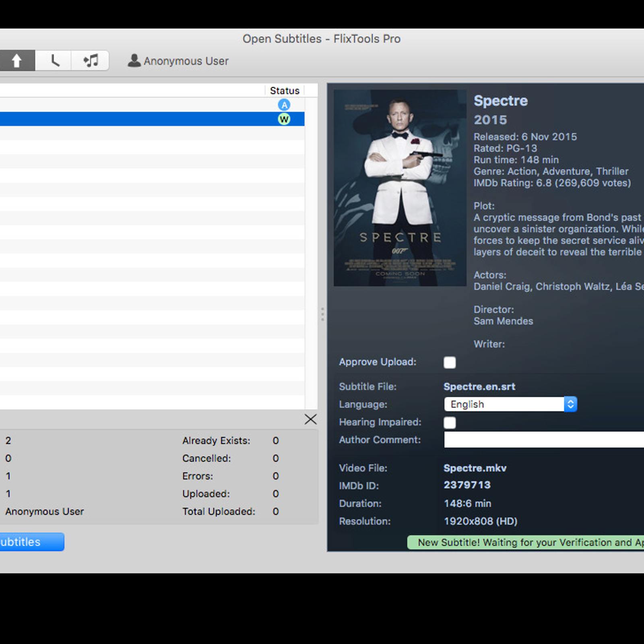Open the sync timing toolbar tab
Image resolution: width=644 pixels, height=644 pixels.
coord(54,61)
